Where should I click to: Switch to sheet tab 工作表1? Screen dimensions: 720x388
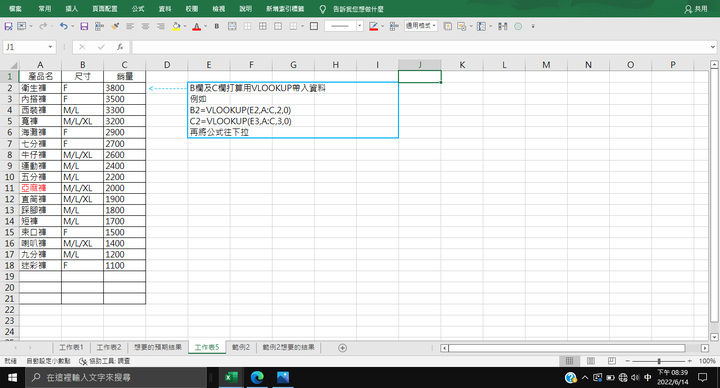pos(71,348)
